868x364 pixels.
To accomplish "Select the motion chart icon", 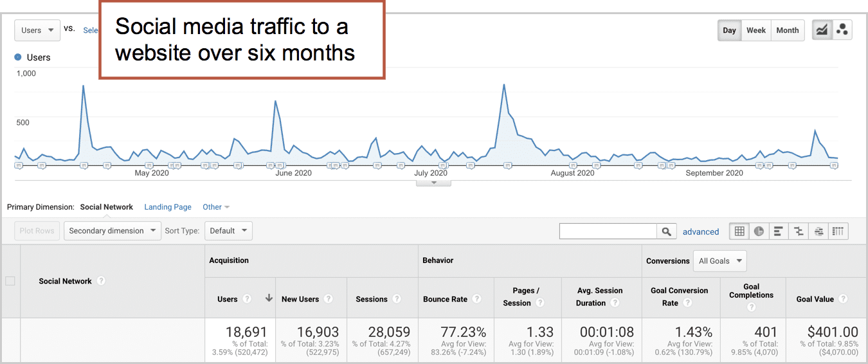I will [x=842, y=30].
